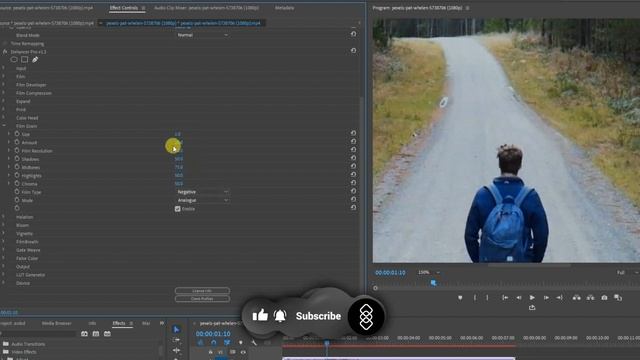
Task: Open the Effects panel tab
Action: (119, 323)
